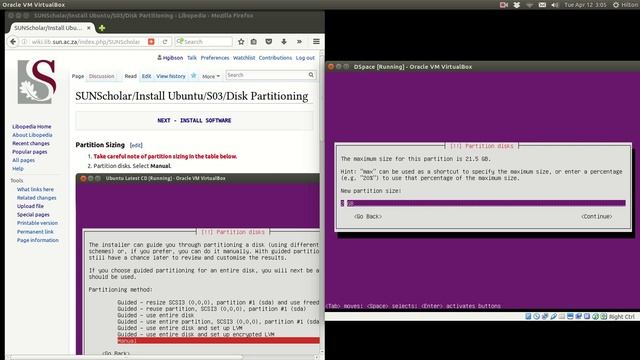Open the network indicator menu

[529, 5]
